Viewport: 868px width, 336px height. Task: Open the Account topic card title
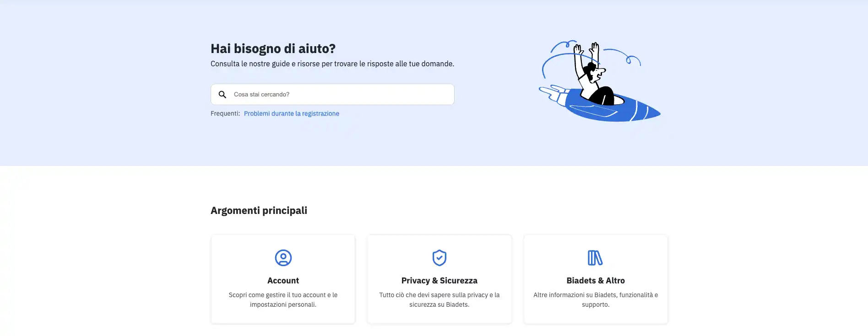tap(283, 281)
